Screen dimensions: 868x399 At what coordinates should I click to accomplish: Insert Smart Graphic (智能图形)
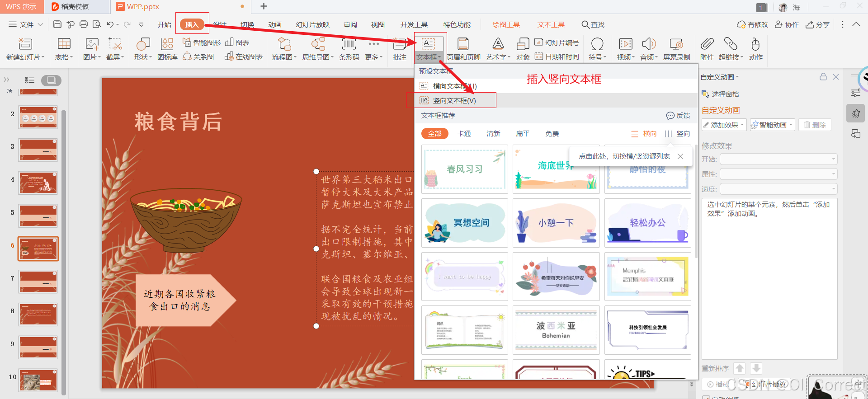coord(202,42)
